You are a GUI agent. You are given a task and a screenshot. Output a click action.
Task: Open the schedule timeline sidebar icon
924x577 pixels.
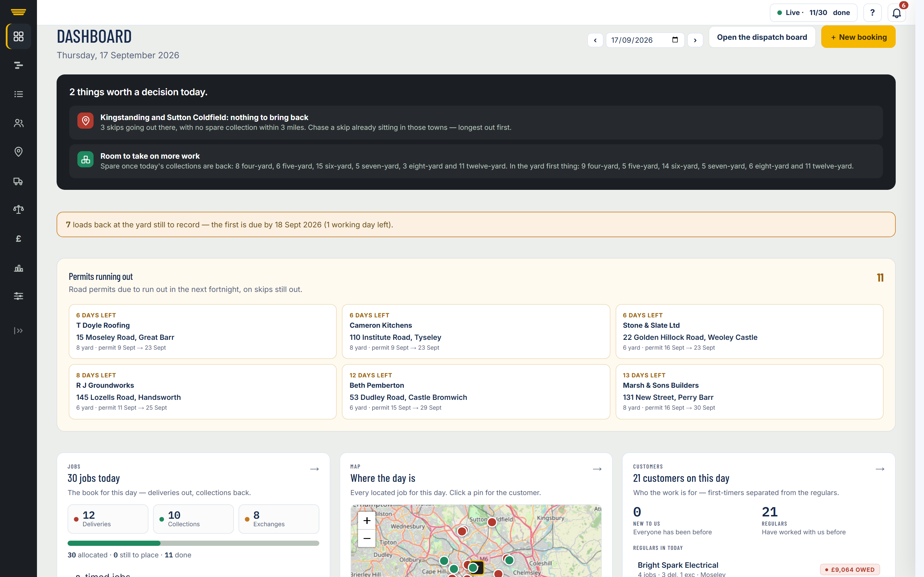coord(18,65)
